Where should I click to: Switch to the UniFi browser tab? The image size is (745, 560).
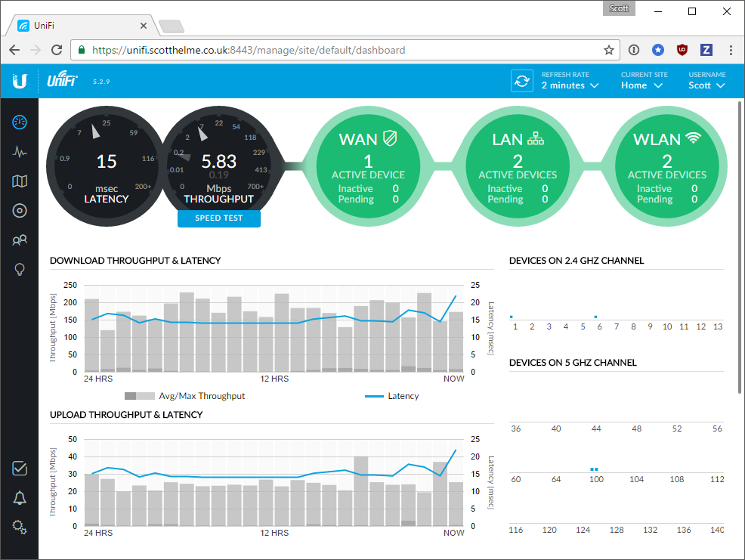83,25
